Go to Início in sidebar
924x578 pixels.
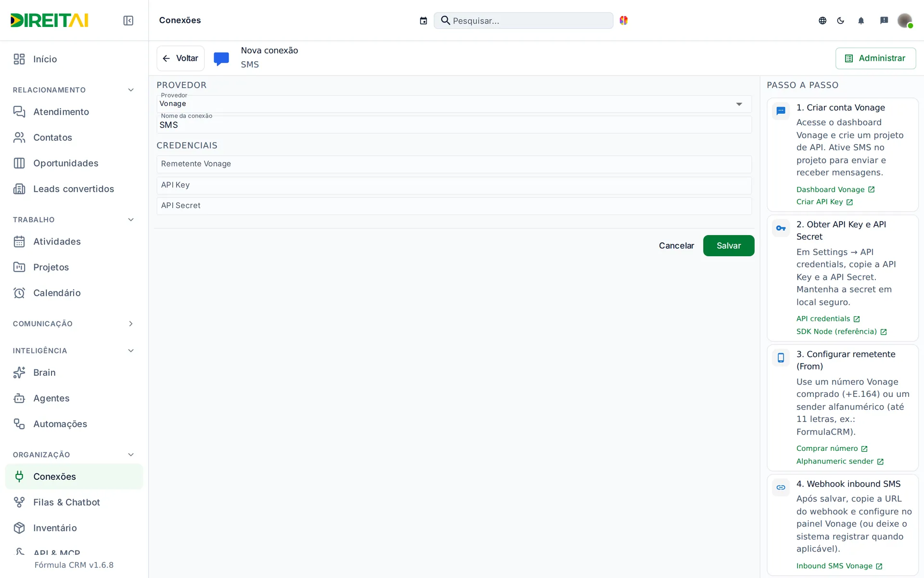coord(74,59)
